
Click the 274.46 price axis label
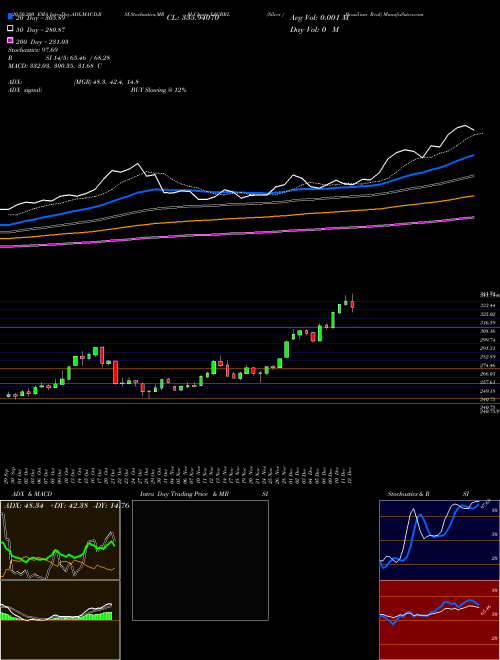point(488,365)
